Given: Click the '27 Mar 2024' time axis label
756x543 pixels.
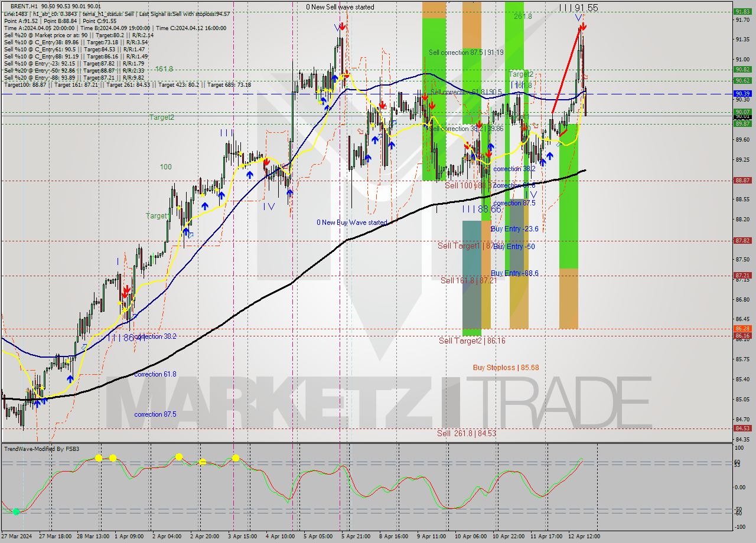Looking at the screenshot, I should click(16, 536).
